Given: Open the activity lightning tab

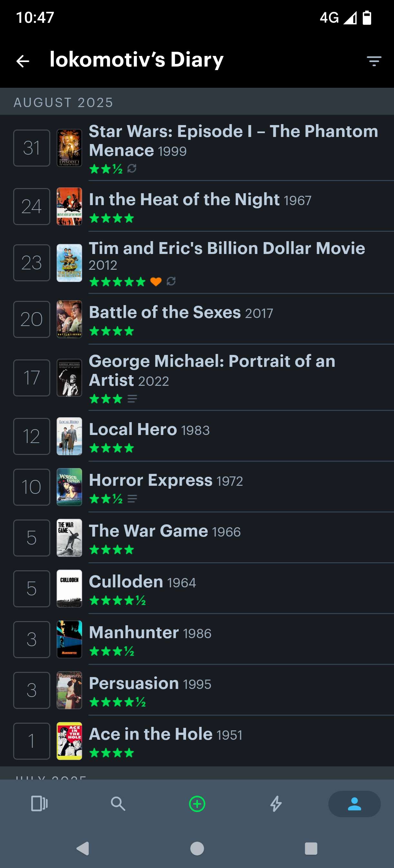Looking at the screenshot, I should click(276, 804).
